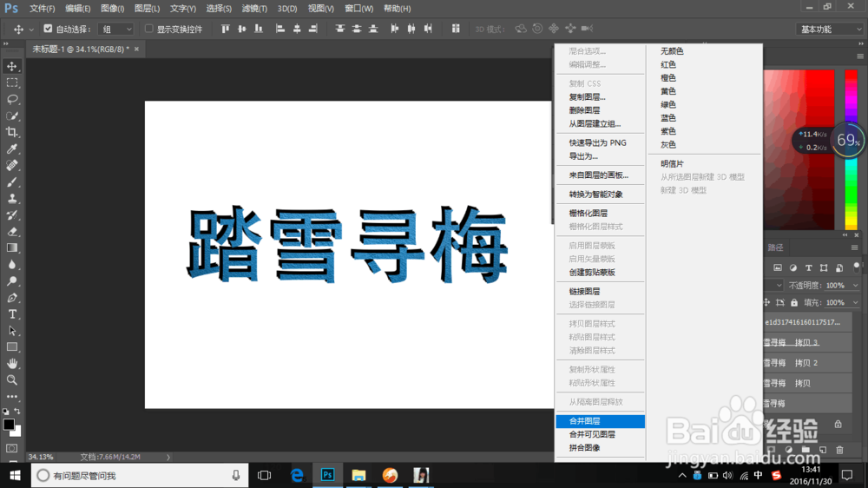868x488 pixels.
Task: Switch to the 路径 panel tab
Action: [x=775, y=247]
